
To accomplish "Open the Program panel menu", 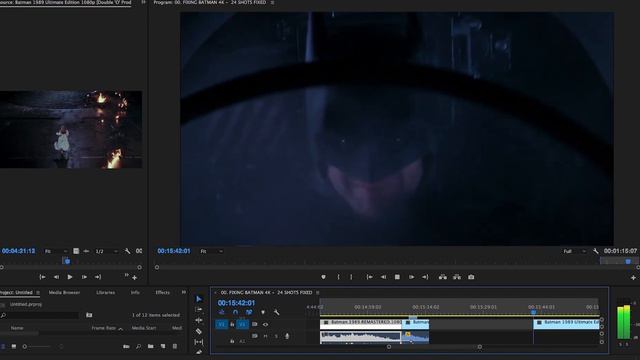I will pyautogui.click(x=272, y=2).
